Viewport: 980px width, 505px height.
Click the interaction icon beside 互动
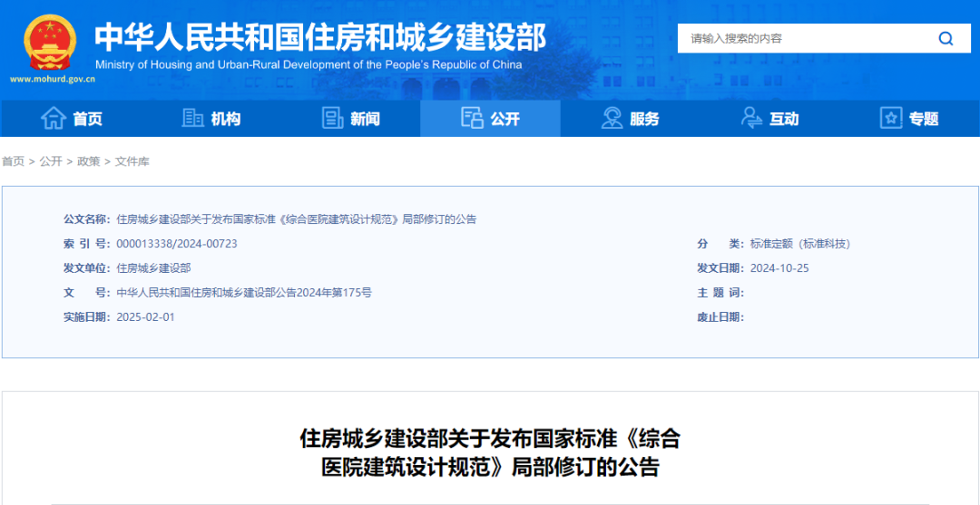pyautogui.click(x=751, y=118)
